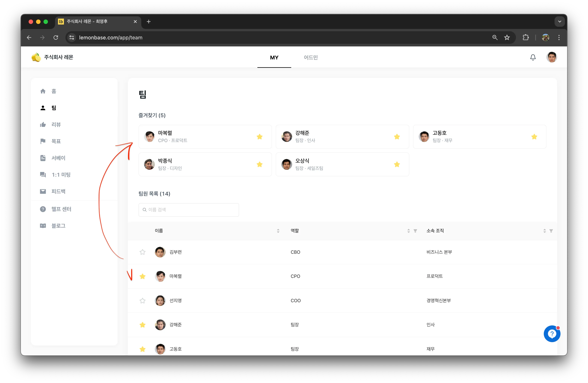
Task: Click the browser zoom magnifier icon
Action: tap(495, 38)
